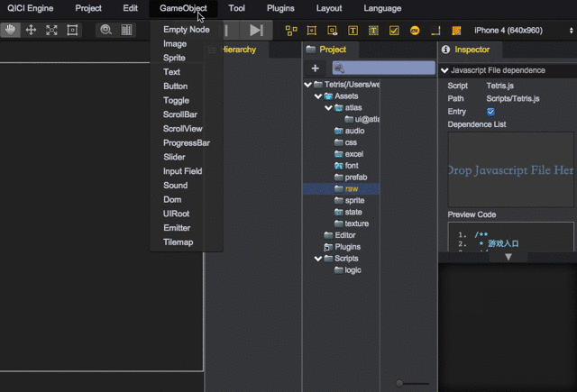Image resolution: width=577 pixels, height=392 pixels.
Task: Select the move tool with cross arrows
Action: tap(32, 30)
